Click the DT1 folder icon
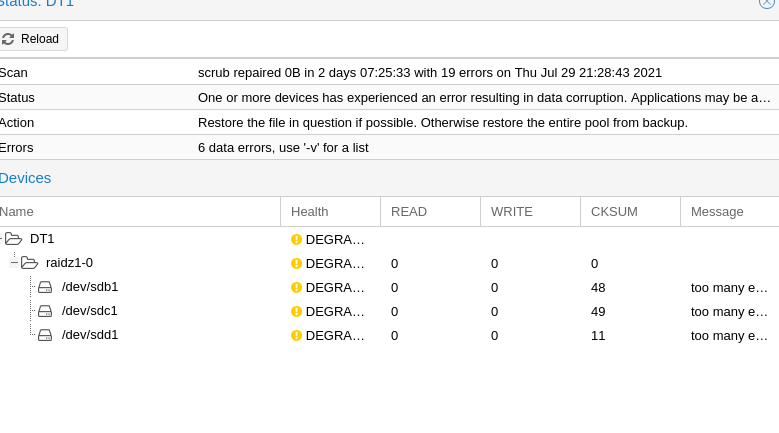This screenshot has height=433, width=779. (x=14, y=239)
